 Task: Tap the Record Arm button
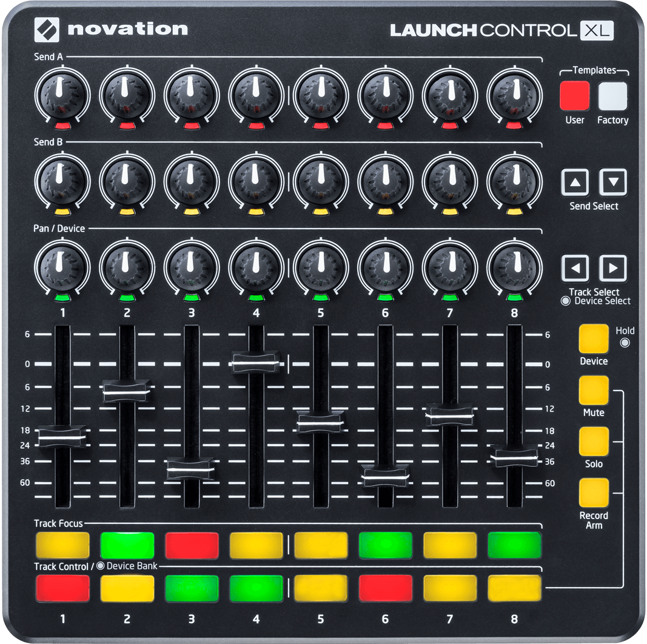pos(594,492)
